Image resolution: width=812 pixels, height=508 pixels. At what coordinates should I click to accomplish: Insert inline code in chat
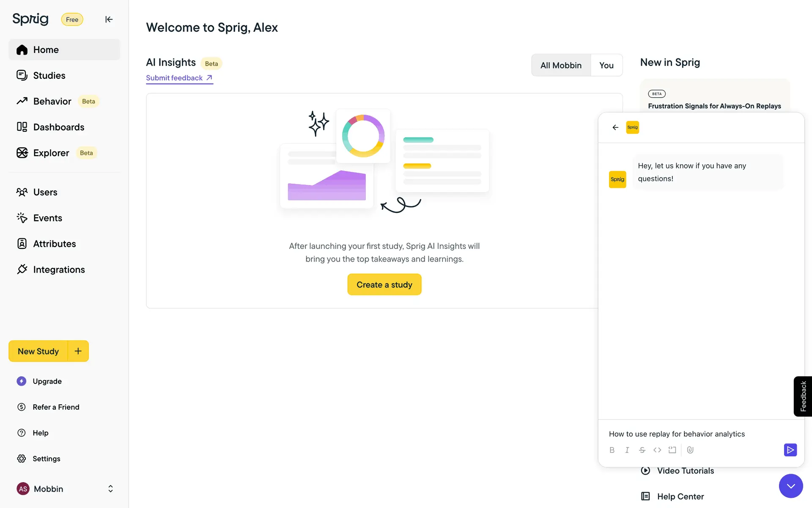(x=657, y=450)
